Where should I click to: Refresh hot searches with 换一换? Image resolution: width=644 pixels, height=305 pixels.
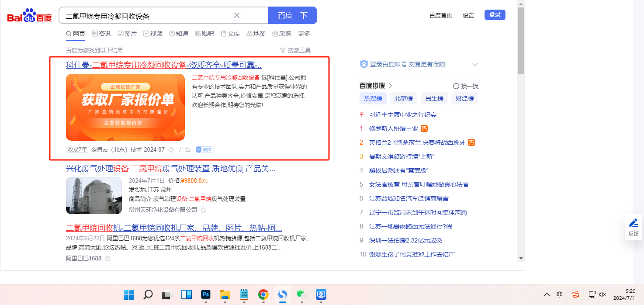click(466, 86)
